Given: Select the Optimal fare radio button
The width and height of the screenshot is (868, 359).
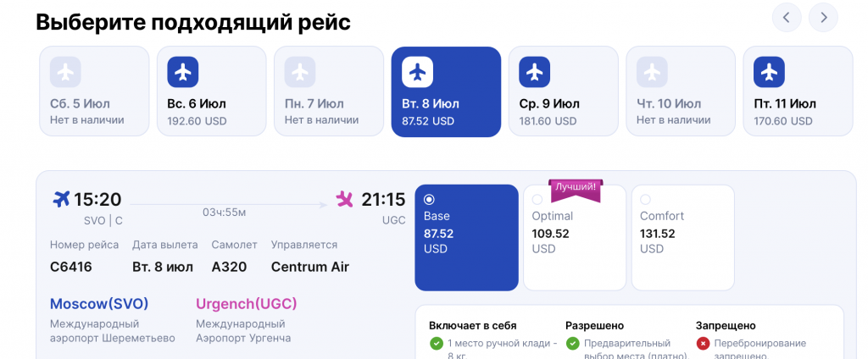Looking at the screenshot, I should pos(537,199).
